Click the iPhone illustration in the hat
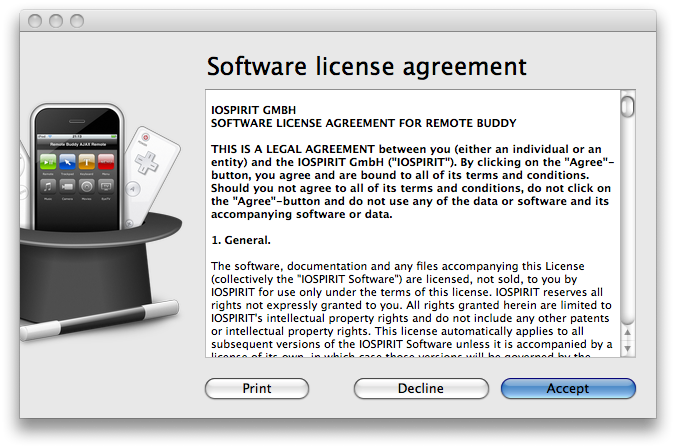 [78, 168]
